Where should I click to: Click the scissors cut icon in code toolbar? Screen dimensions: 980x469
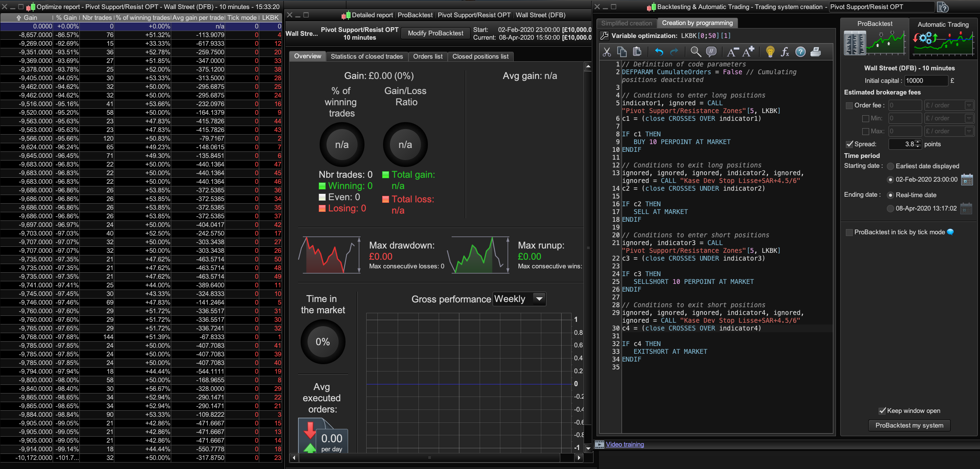[x=607, y=52]
